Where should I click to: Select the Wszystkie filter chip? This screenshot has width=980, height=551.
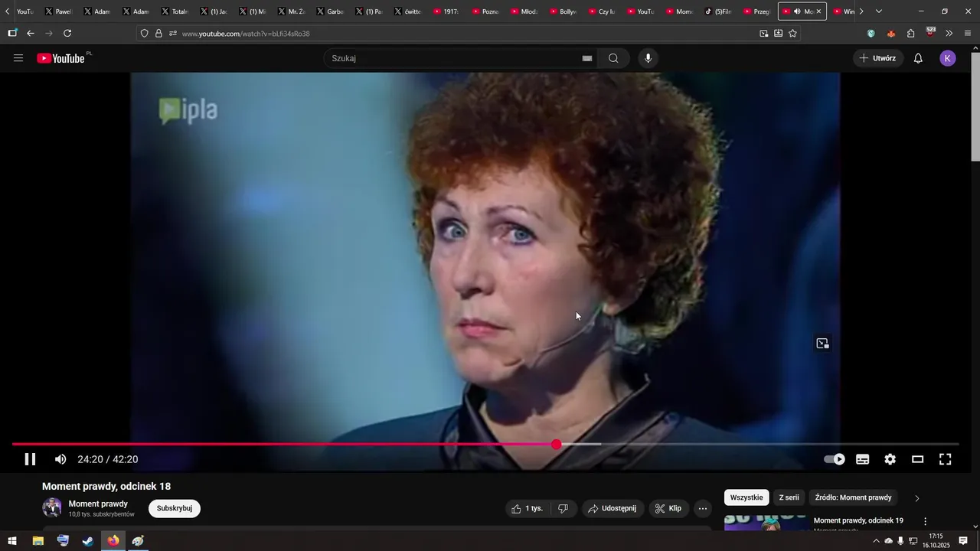(746, 497)
